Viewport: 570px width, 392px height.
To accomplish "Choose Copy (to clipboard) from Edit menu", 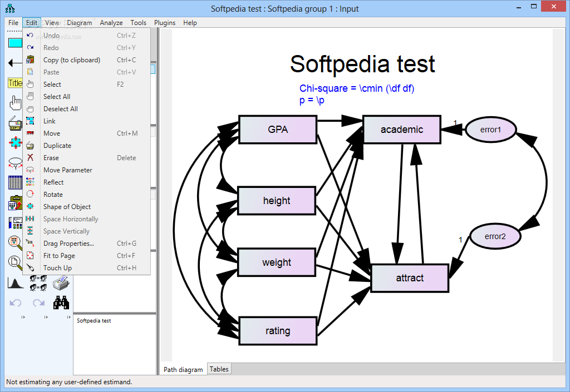I will pos(86,60).
